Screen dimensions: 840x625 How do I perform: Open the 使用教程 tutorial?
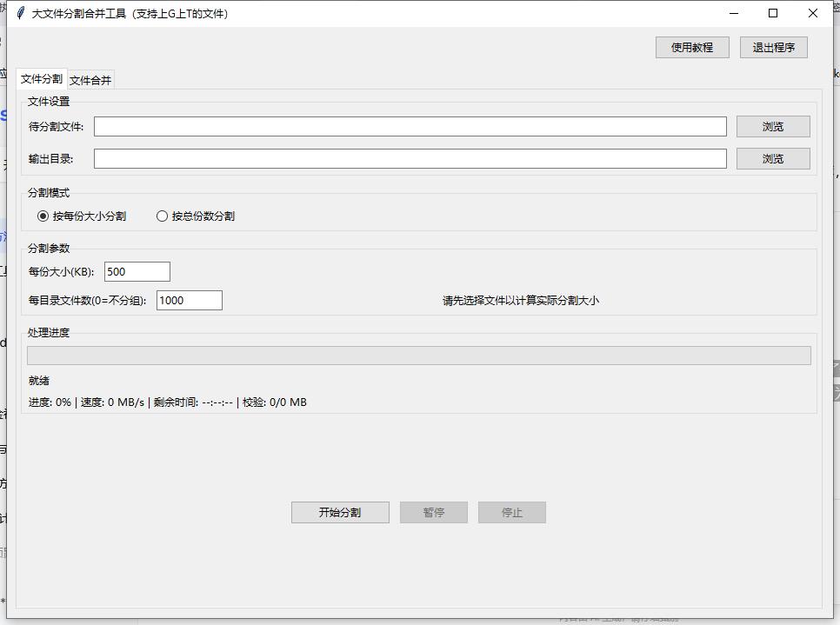pyautogui.click(x=691, y=47)
